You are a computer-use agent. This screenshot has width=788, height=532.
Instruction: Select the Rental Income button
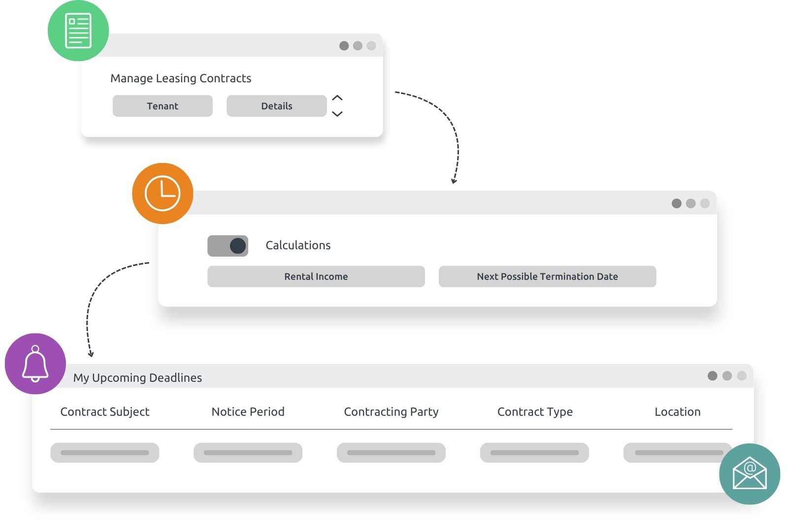(316, 276)
